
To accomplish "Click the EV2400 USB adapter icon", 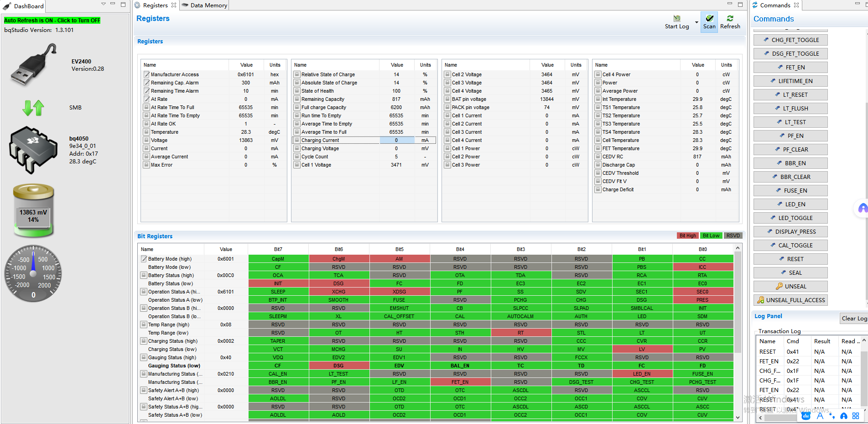I will [x=34, y=65].
